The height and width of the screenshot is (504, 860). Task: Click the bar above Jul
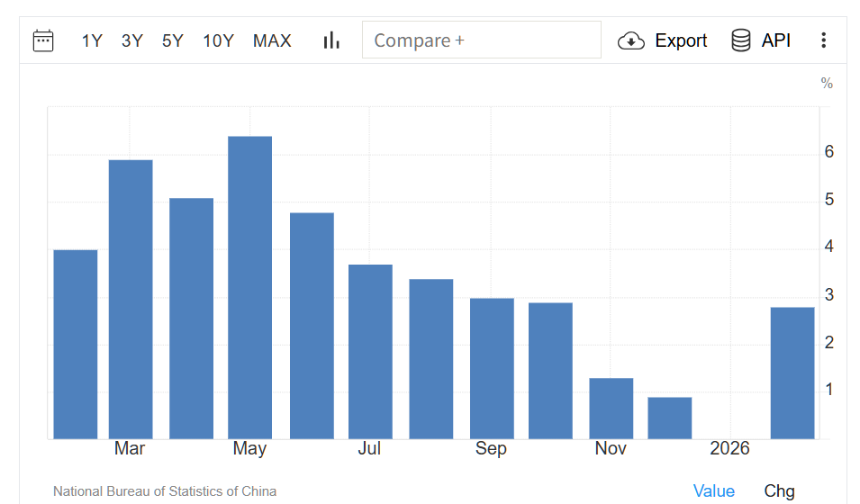point(370,352)
